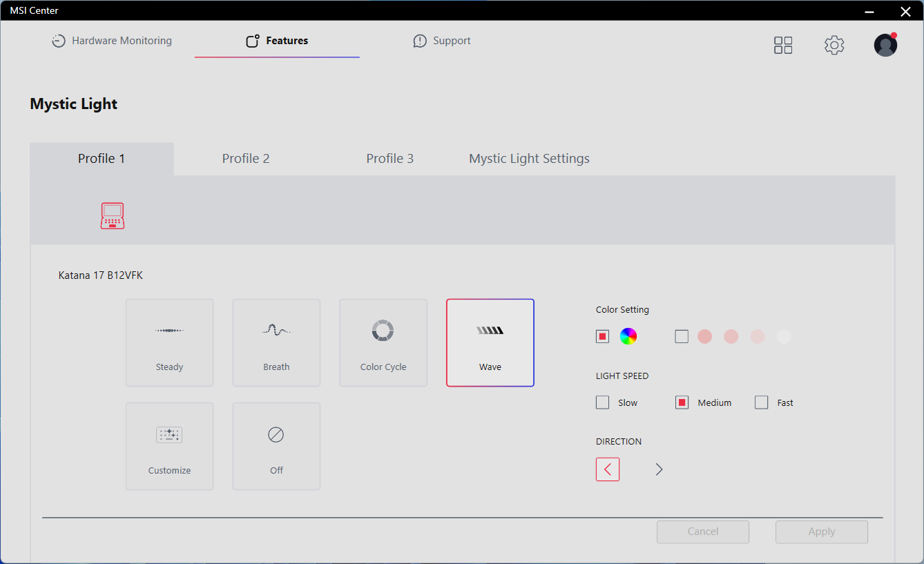This screenshot has height=564, width=924.
Task: Set light speed to Fast
Action: click(762, 402)
